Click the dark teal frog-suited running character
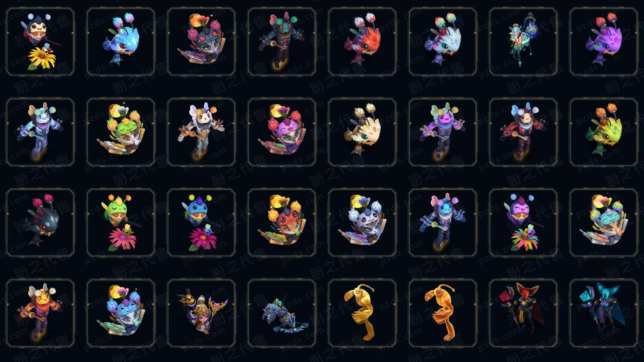 pos(282,42)
